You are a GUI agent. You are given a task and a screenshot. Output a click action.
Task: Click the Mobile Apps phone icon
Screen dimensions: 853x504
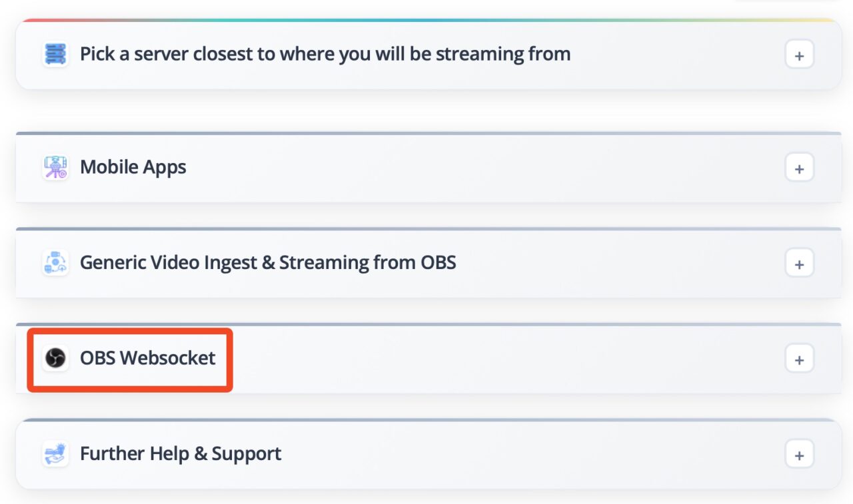pyautogui.click(x=55, y=167)
